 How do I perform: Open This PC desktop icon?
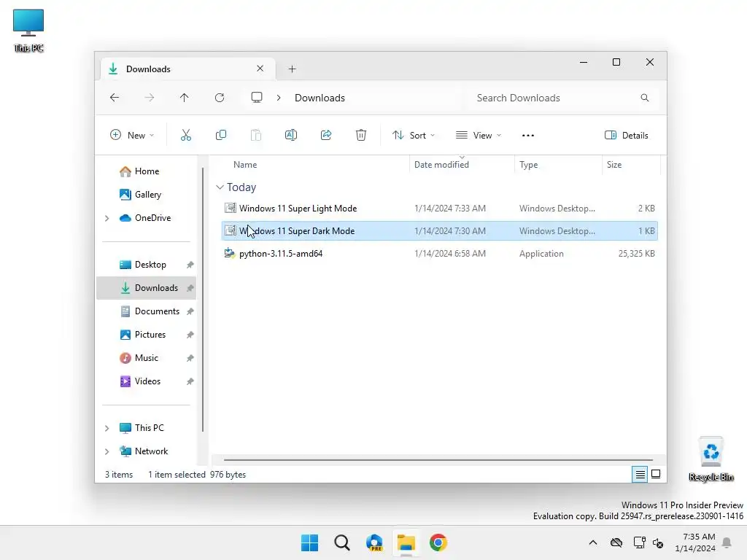click(28, 31)
